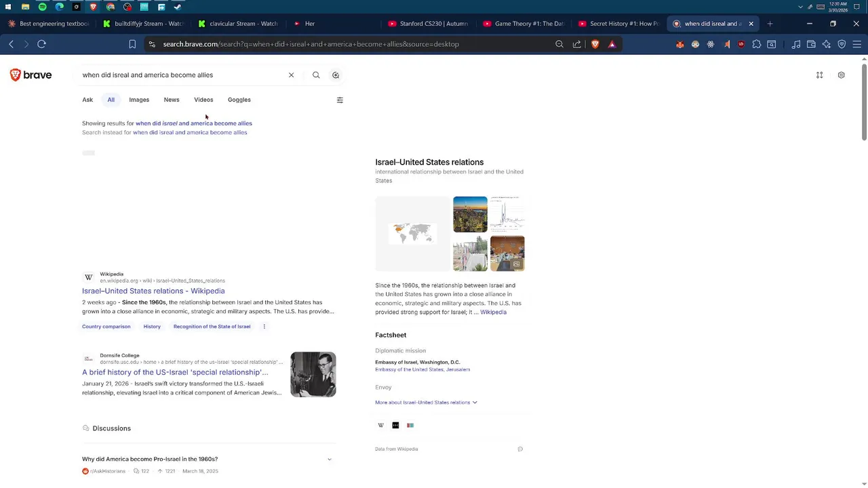Open the Dornsife result portrait thumbnail
Screen dimensions: 868x488
click(x=313, y=374)
